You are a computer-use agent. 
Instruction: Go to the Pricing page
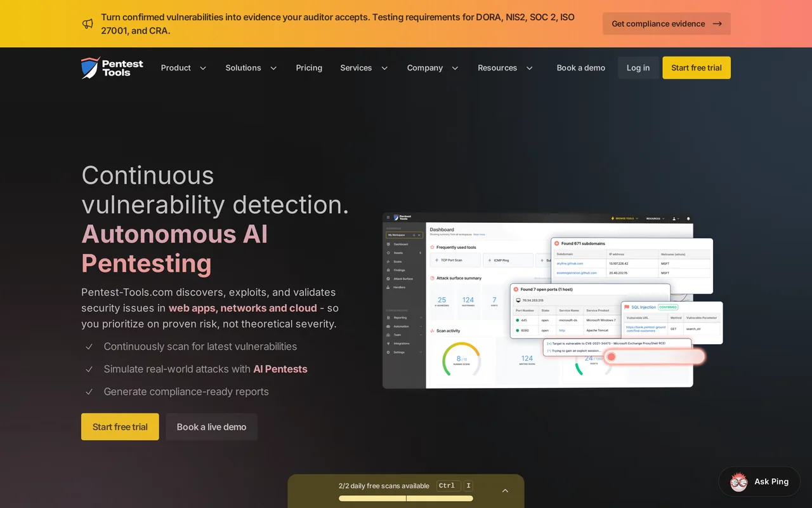coord(309,68)
